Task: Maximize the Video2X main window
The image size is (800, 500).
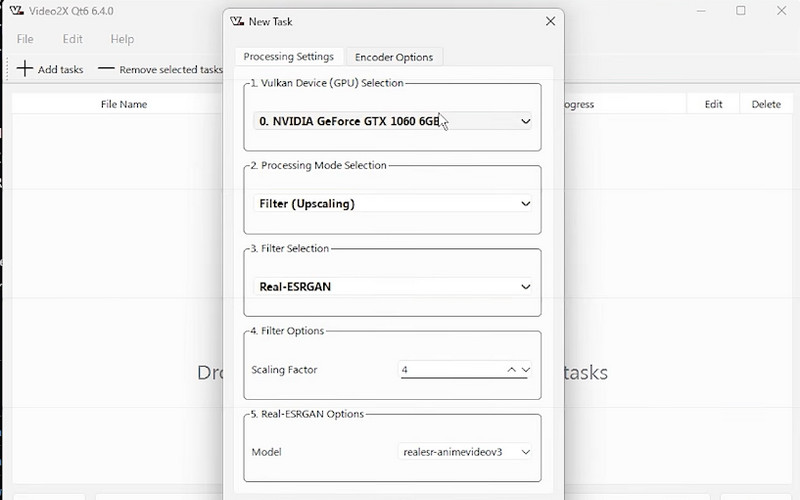Action: [741, 11]
